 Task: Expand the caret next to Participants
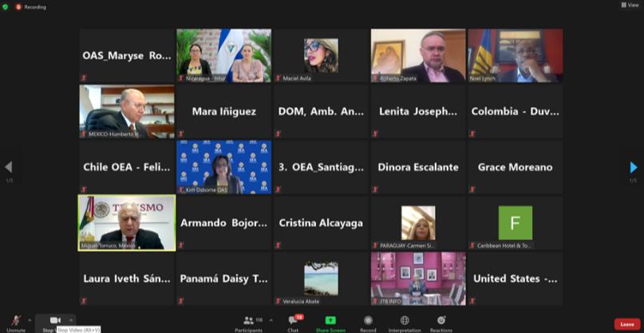point(271,320)
